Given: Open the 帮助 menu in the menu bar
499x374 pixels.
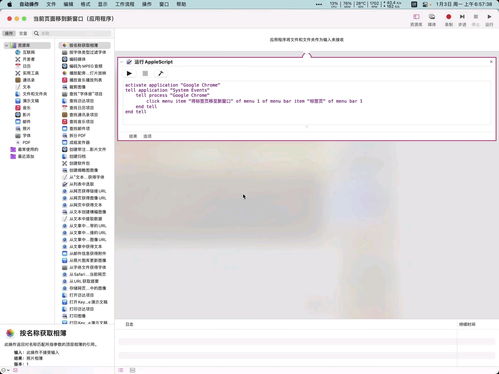Looking at the screenshot, I should coord(181,4).
